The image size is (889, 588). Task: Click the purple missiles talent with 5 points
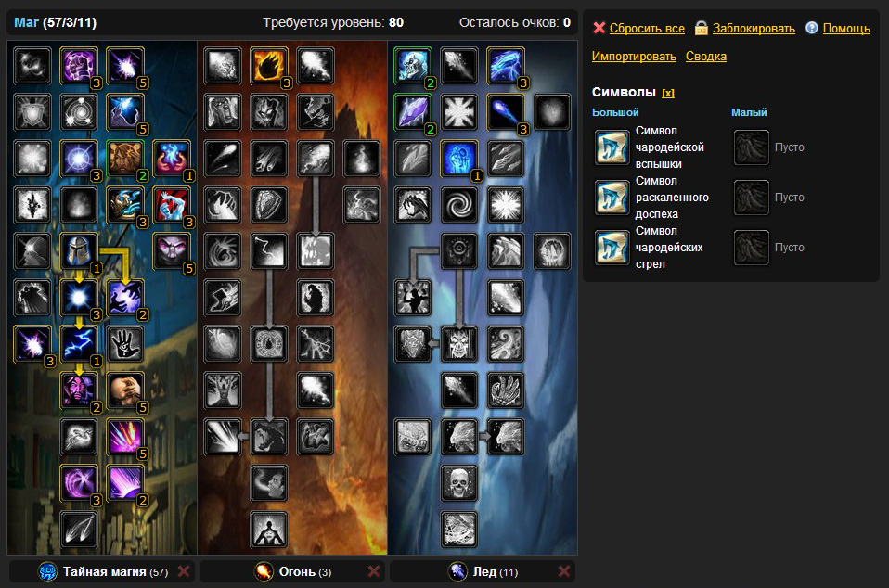[125, 438]
